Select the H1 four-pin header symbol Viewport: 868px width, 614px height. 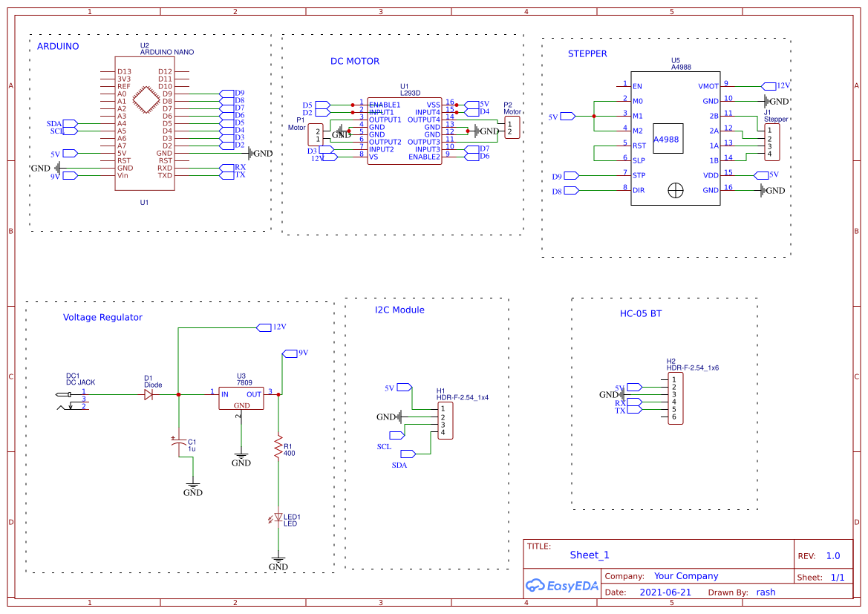pyautogui.click(x=445, y=421)
